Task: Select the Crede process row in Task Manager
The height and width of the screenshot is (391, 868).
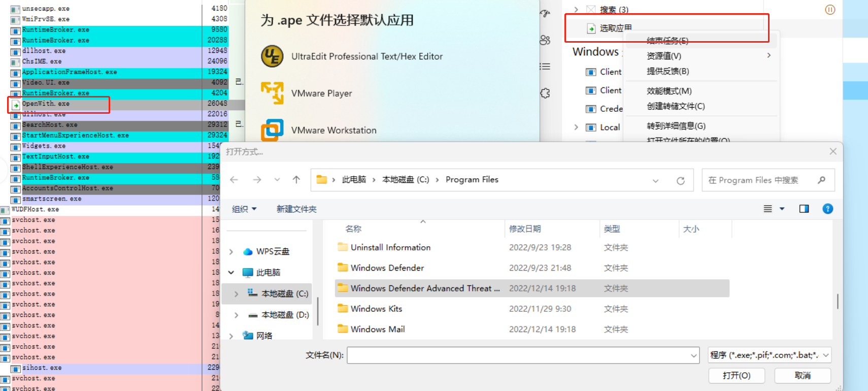Action: (x=604, y=109)
